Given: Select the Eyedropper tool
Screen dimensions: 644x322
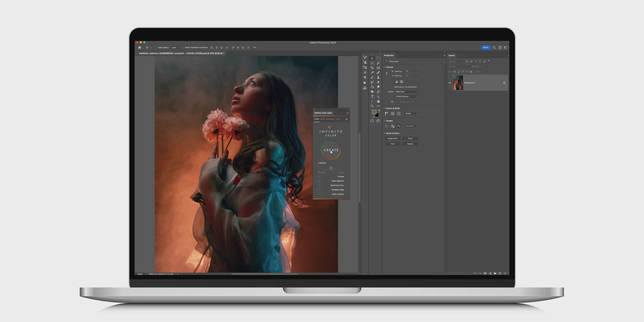Looking at the screenshot, I should [372, 72].
